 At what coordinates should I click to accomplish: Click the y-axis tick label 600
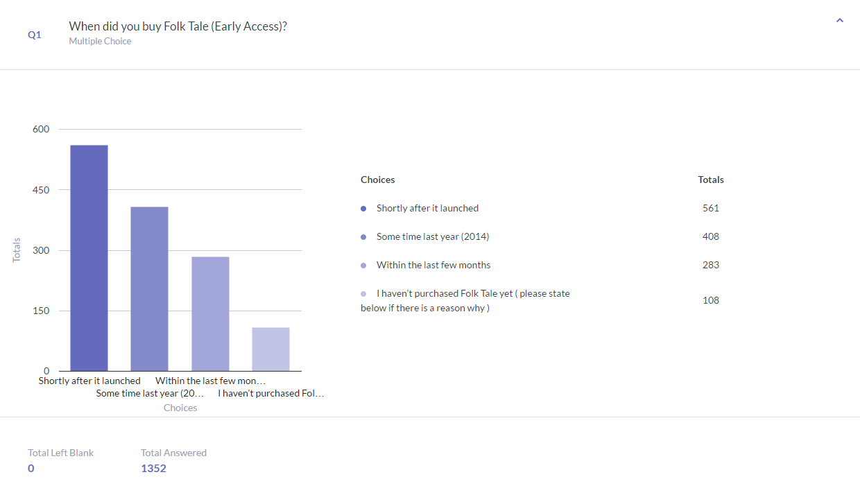(41, 129)
